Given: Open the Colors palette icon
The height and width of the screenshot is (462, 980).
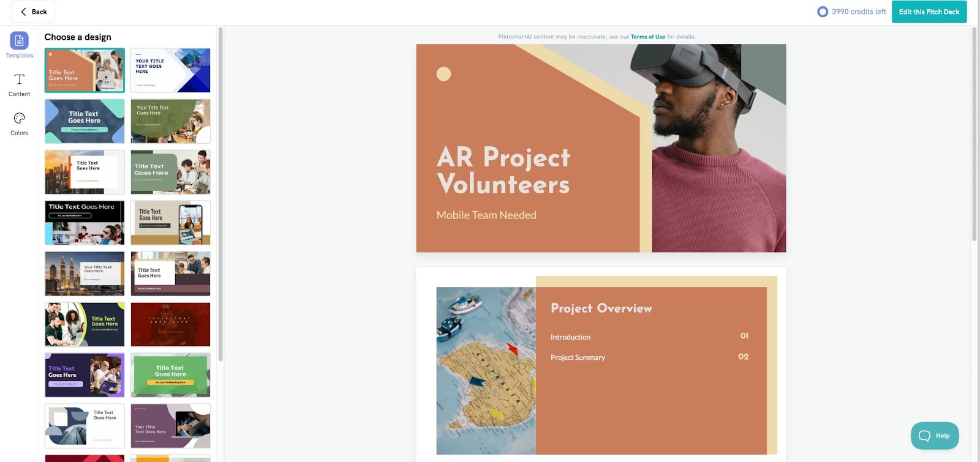Looking at the screenshot, I should pos(19,118).
